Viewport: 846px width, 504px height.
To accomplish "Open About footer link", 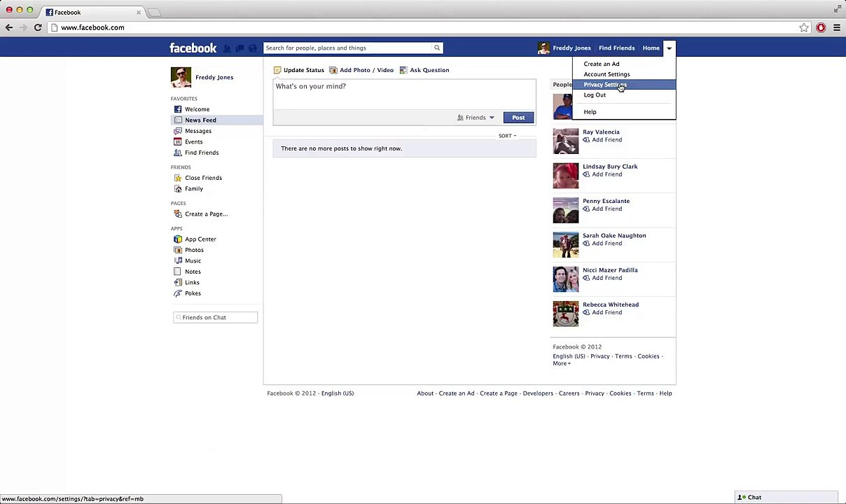I will pos(425,393).
